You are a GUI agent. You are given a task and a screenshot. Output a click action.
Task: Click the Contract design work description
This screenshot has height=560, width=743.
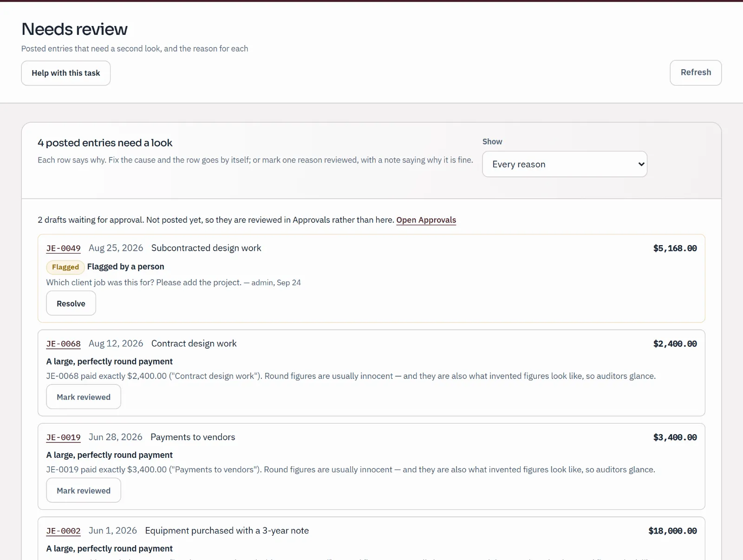point(194,344)
